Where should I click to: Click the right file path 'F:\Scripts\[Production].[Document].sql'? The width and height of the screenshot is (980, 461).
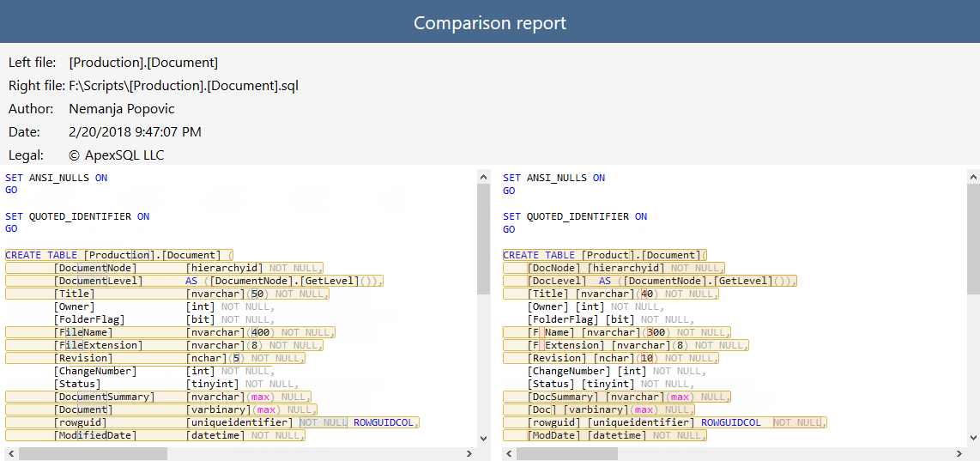coord(184,86)
